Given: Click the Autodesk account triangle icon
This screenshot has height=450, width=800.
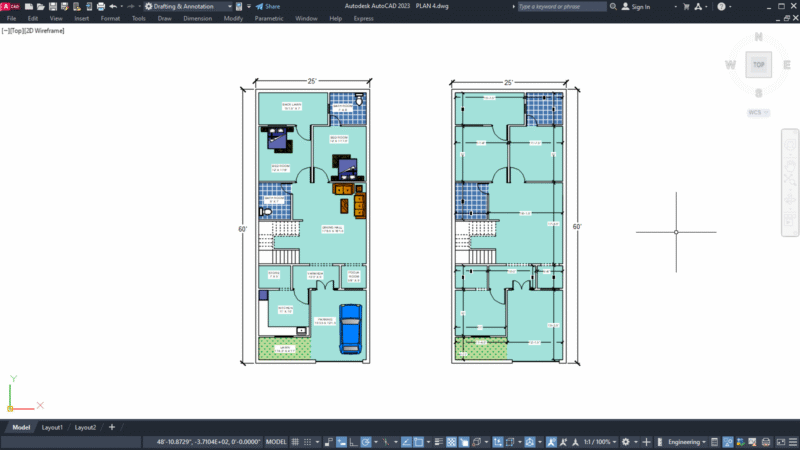Looking at the screenshot, I should point(698,7).
